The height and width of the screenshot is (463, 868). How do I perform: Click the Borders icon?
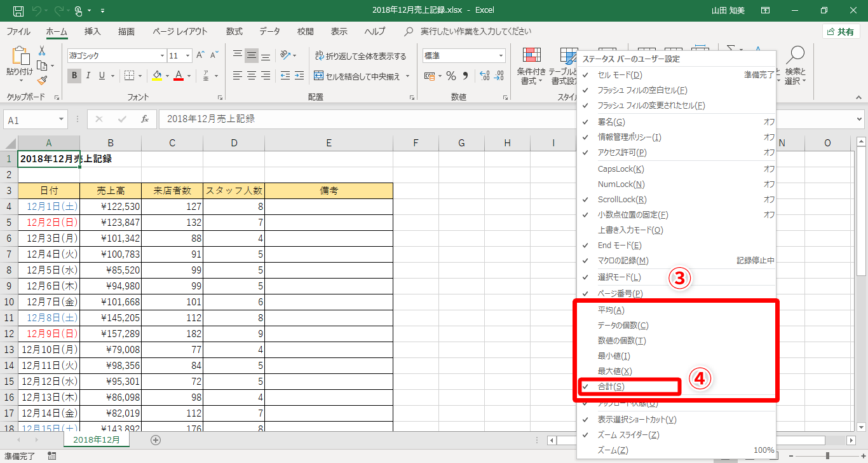[129, 76]
